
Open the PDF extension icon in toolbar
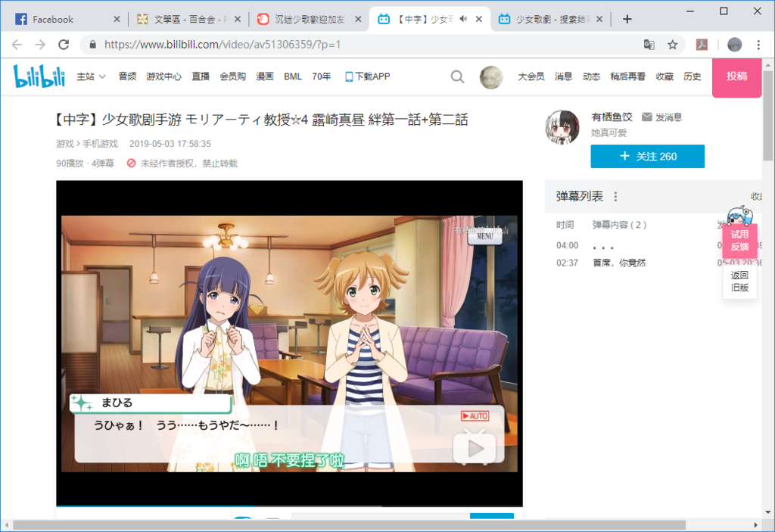click(702, 45)
